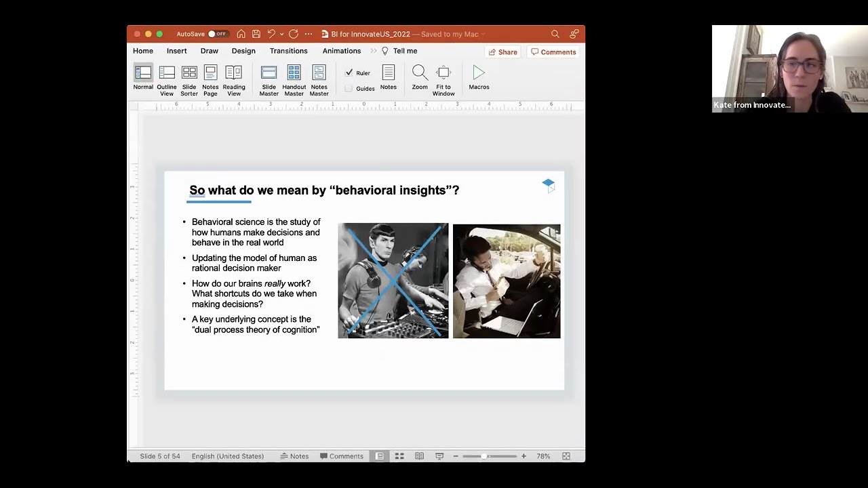This screenshot has height=488, width=868.
Task: Enable the Guides checkbox
Action: pyautogui.click(x=349, y=89)
